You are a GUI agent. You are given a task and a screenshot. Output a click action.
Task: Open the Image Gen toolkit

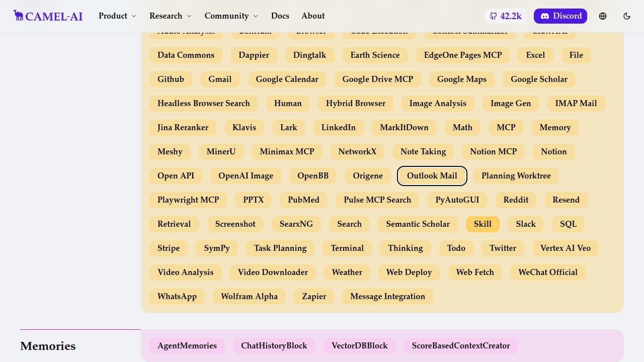coord(511,104)
